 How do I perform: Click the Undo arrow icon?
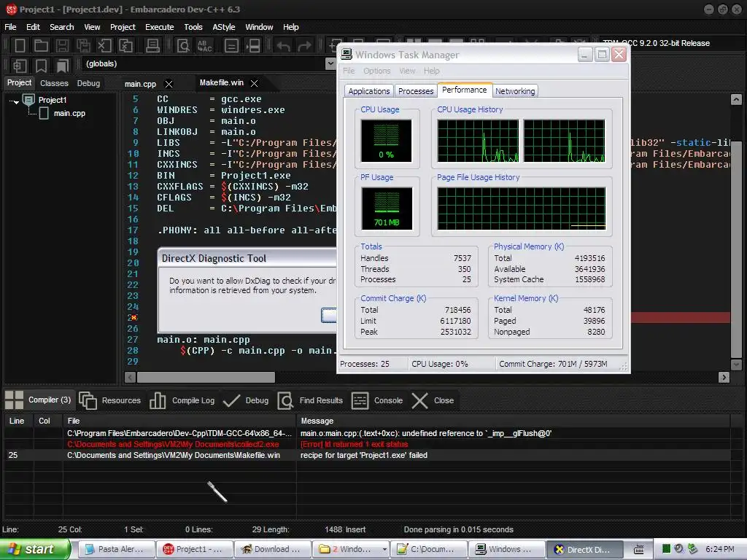pyautogui.click(x=284, y=46)
